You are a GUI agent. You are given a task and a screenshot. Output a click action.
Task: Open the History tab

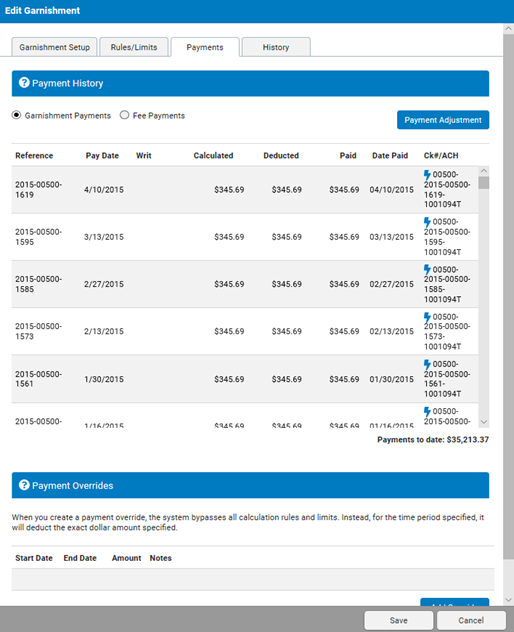click(x=276, y=47)
